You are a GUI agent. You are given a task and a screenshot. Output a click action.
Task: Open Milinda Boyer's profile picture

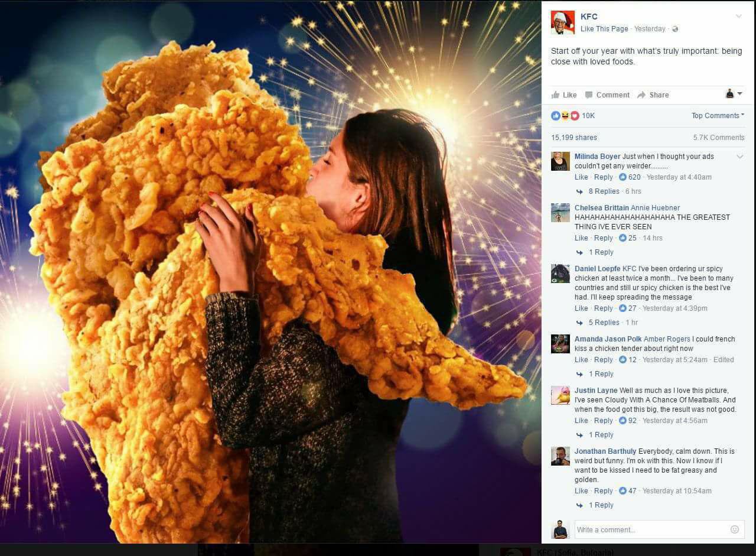tap(560, 161)
